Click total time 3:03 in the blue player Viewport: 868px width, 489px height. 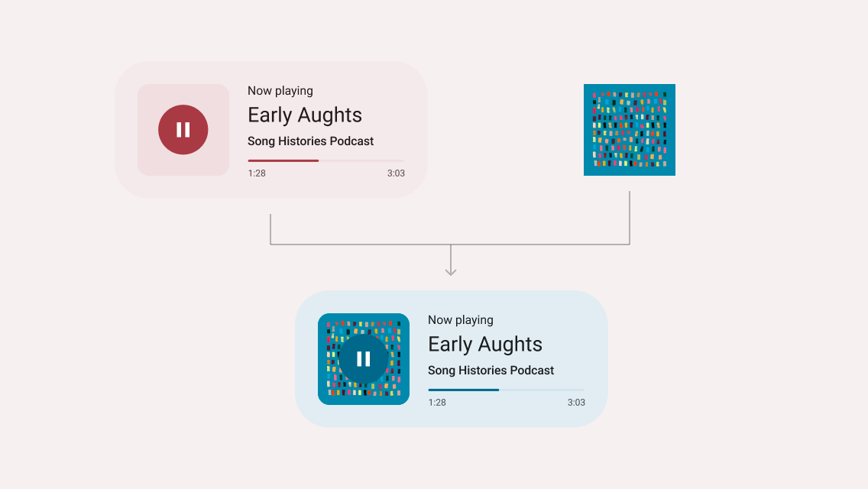pos(576,403)
